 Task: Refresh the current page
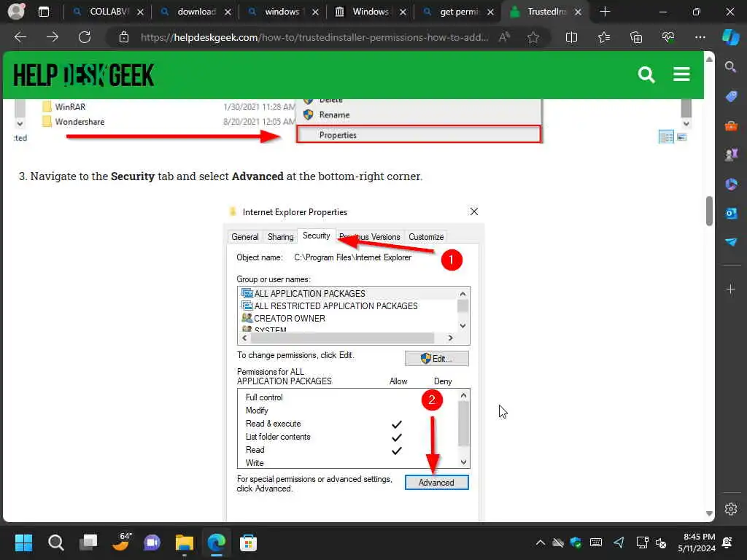click(x=85, y=37)
